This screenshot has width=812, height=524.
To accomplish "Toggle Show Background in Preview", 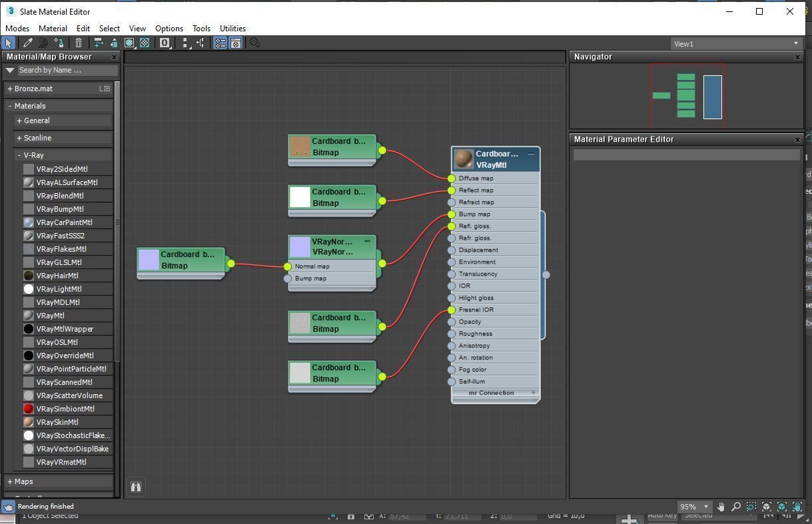I will (145, 43).
